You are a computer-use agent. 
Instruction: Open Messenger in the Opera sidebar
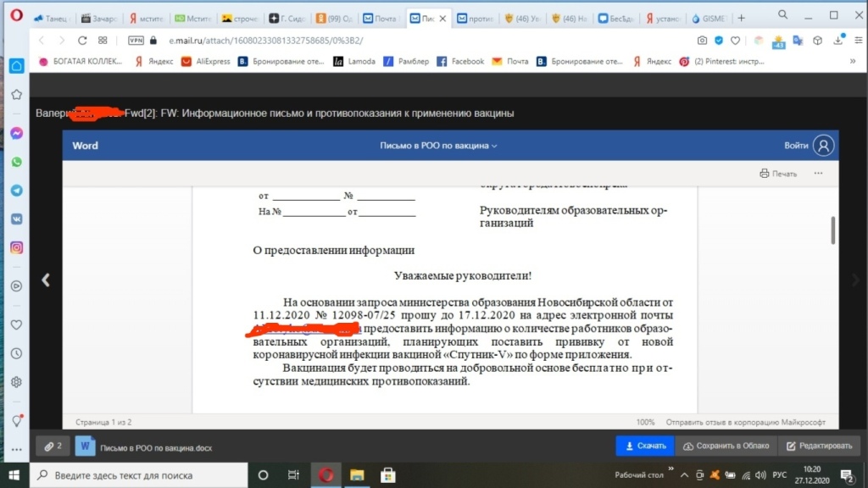(x=16, y=134)
